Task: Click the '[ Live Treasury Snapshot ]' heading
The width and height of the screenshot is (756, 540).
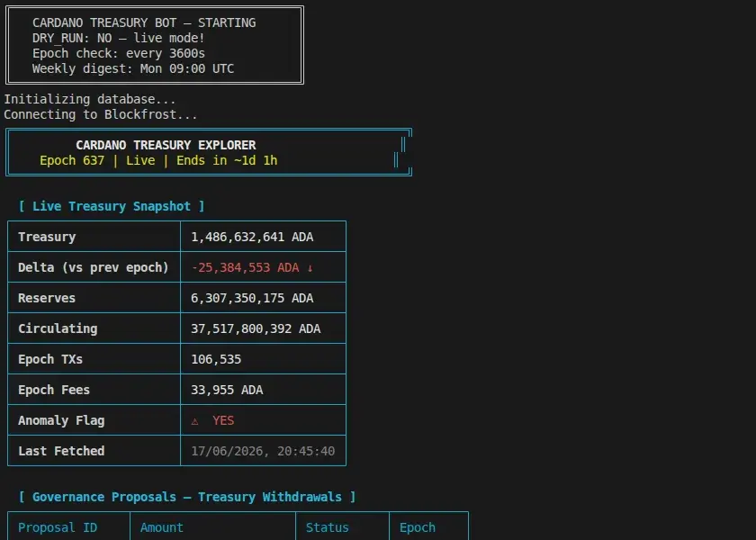Action: tap(112, 206)
